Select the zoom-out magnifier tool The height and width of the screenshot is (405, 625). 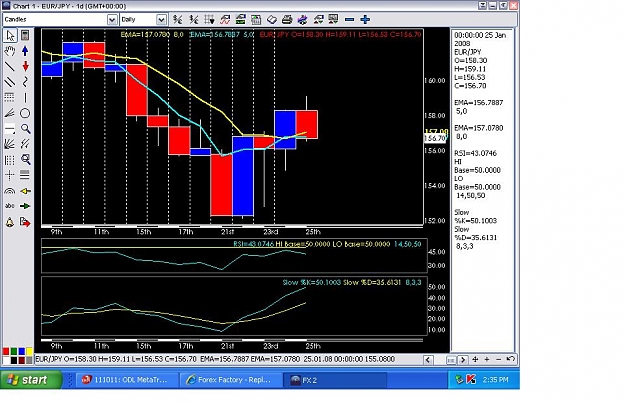tap(25, 159)
